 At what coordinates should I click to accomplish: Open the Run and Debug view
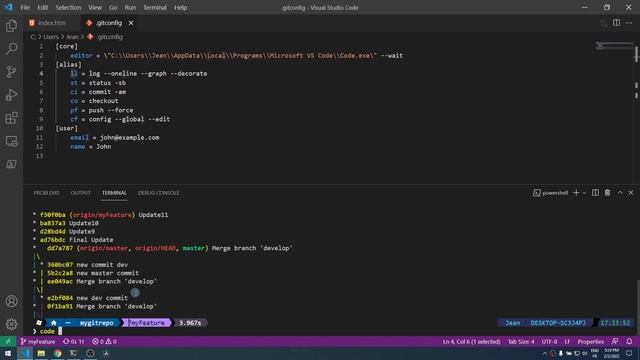point(11,95)
